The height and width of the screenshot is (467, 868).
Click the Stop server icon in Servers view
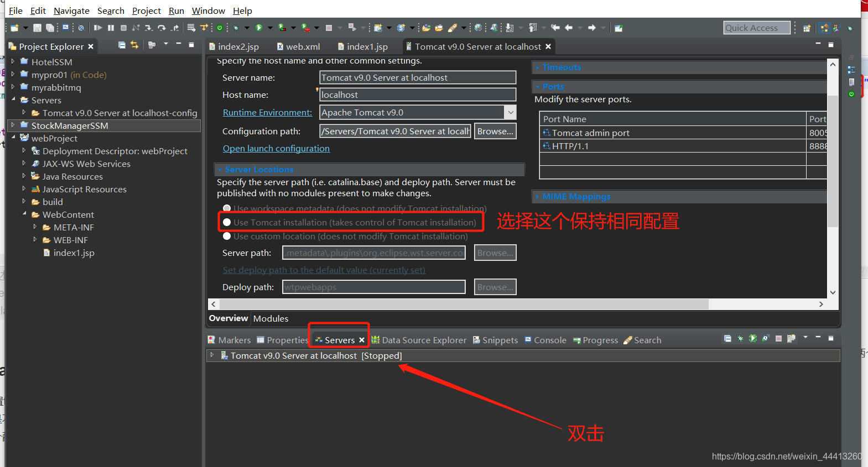[x=778, y=338]
